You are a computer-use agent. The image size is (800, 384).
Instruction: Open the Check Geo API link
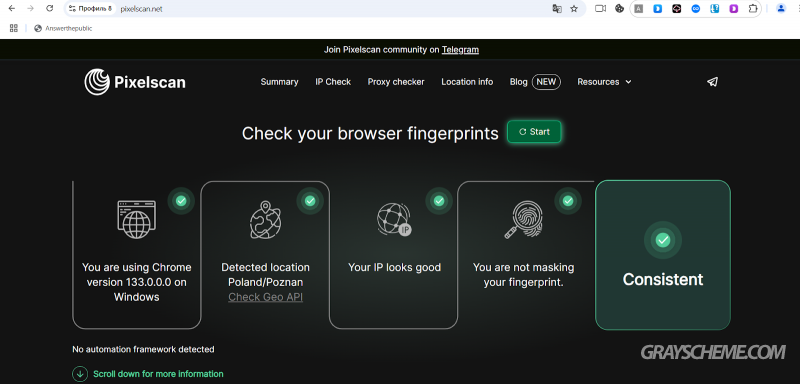pos(265,297)
